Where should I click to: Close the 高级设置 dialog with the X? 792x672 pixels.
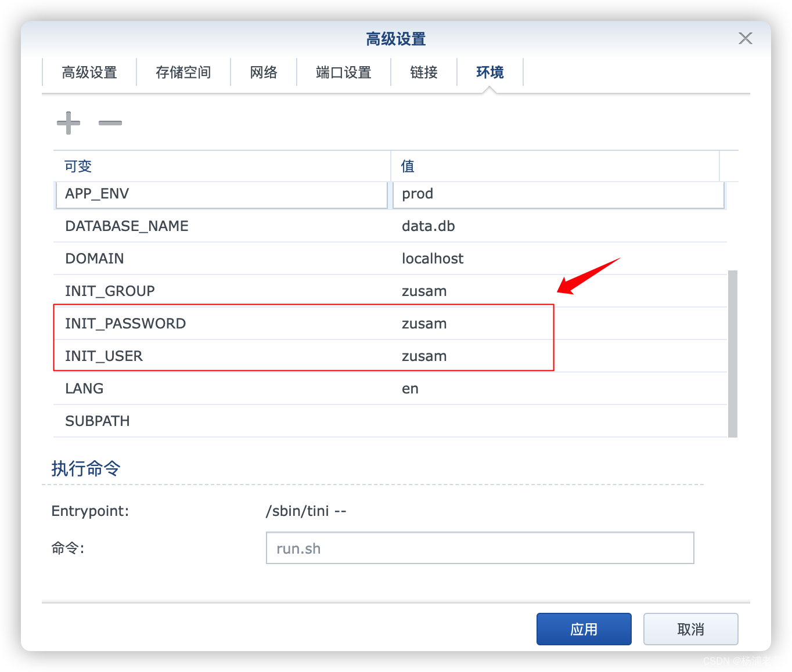745,38
